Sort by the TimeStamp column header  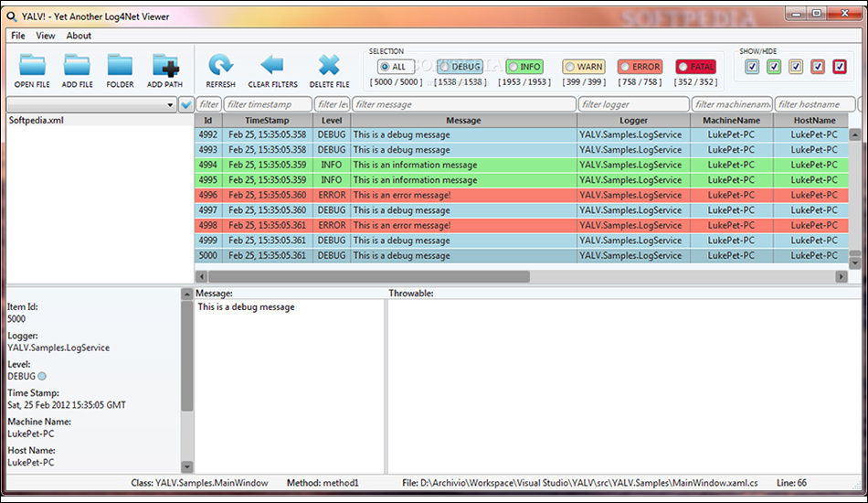point(268,120)
